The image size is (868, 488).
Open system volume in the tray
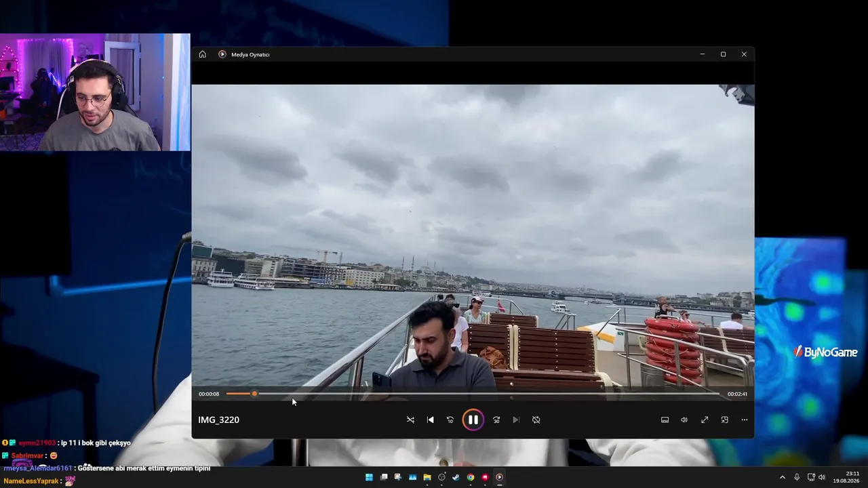[x=822, y=477]
